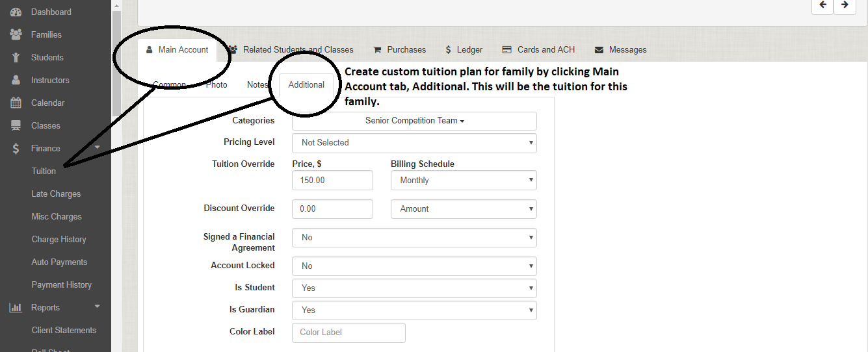Click the Color Label input field
Image resolution: width=868 pixels, height=352 pixels.
pyautogui.click(x=349, y=333)
